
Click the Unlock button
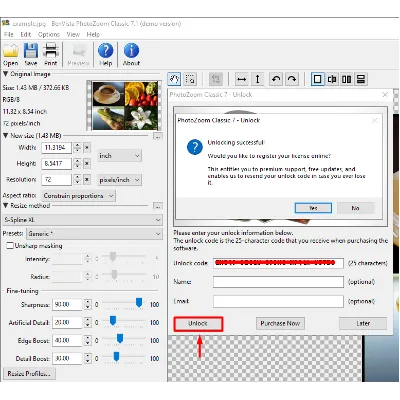(198, 324)
